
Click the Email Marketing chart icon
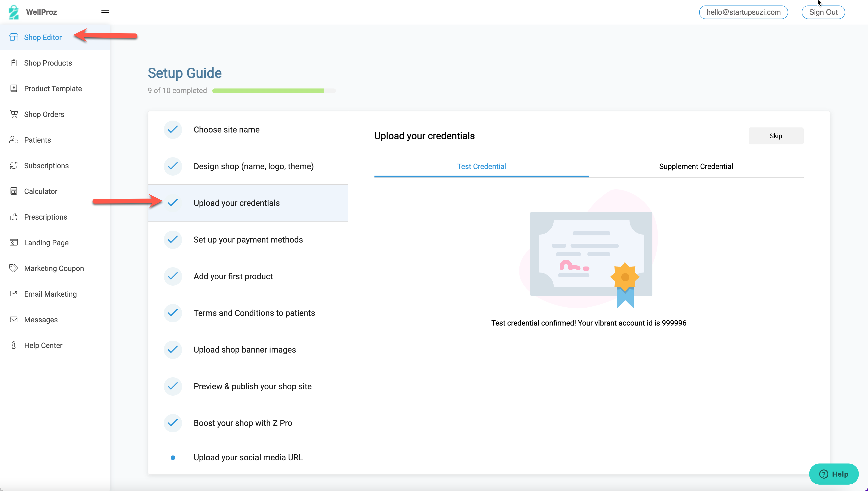pyautogui.click(x=14, y=294)
